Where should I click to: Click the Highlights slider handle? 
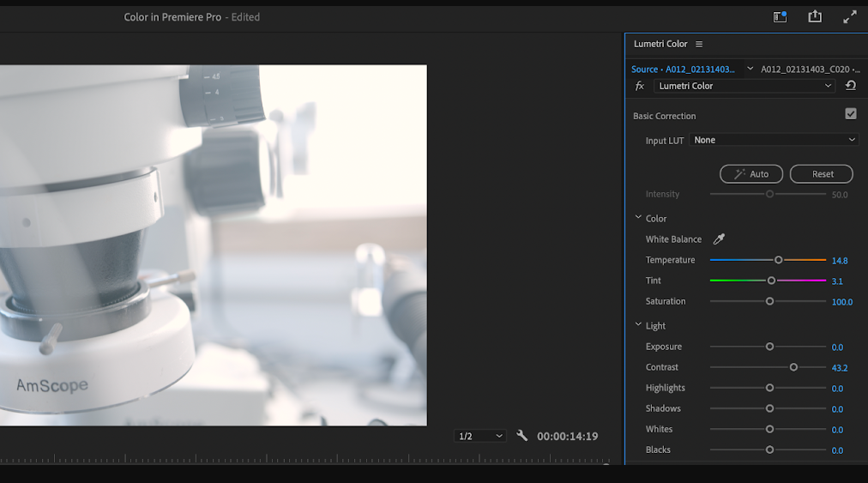pos(769,388)
